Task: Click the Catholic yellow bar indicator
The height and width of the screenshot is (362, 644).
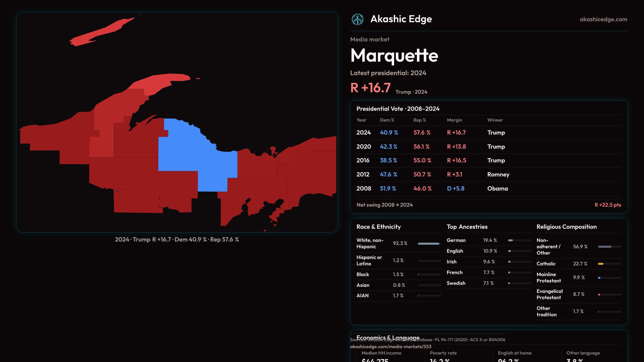Action: [601, 264]
